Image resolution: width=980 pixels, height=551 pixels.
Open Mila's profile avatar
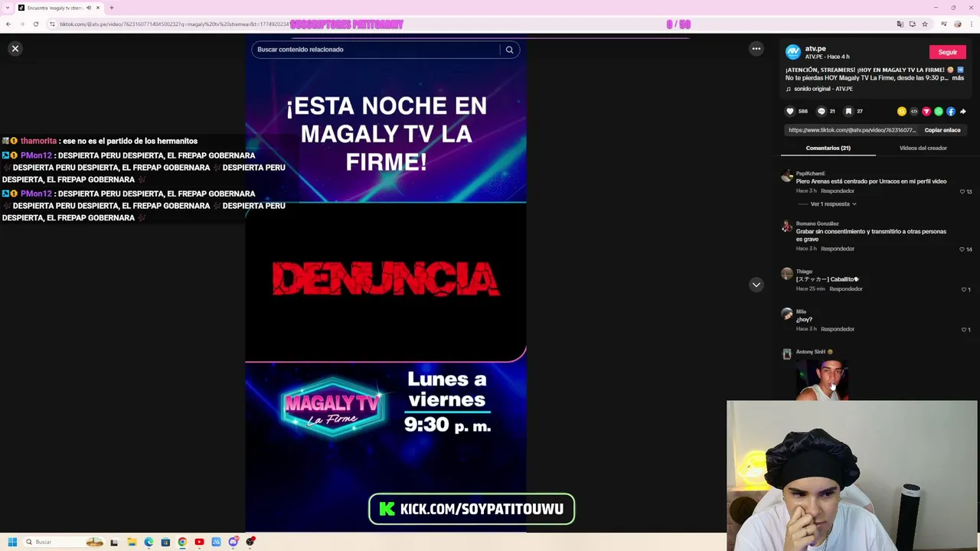point(786,314)
